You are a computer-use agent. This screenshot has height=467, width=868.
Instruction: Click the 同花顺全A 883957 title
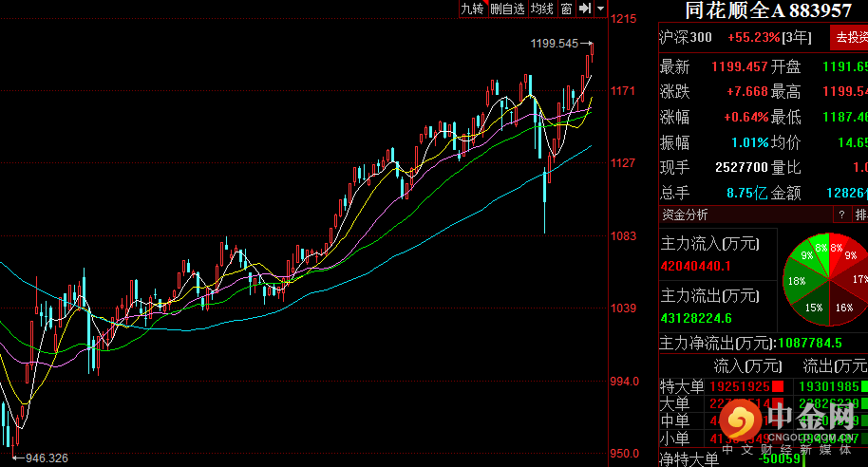pos(767,9)
